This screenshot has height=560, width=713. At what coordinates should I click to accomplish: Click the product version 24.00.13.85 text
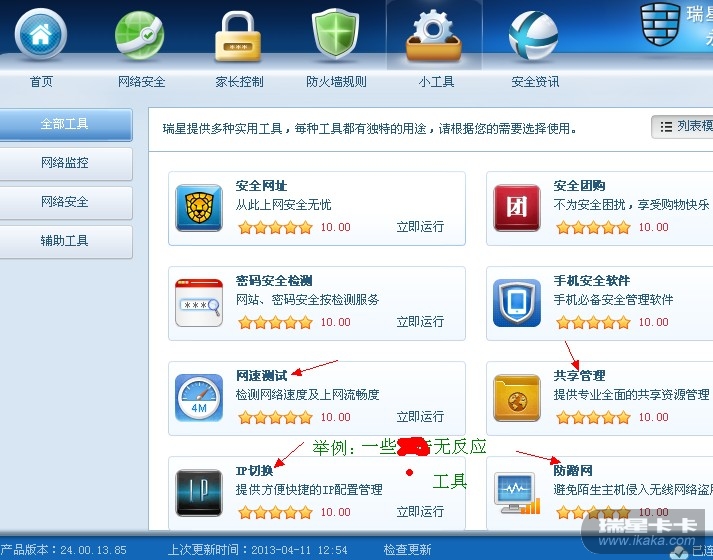[x=94, y=550]
